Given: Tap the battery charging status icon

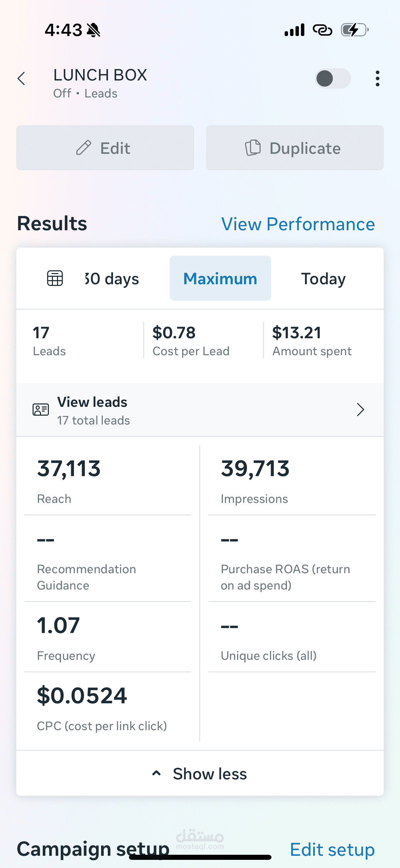Looking at the screenshot, I should tap(355, 30).
